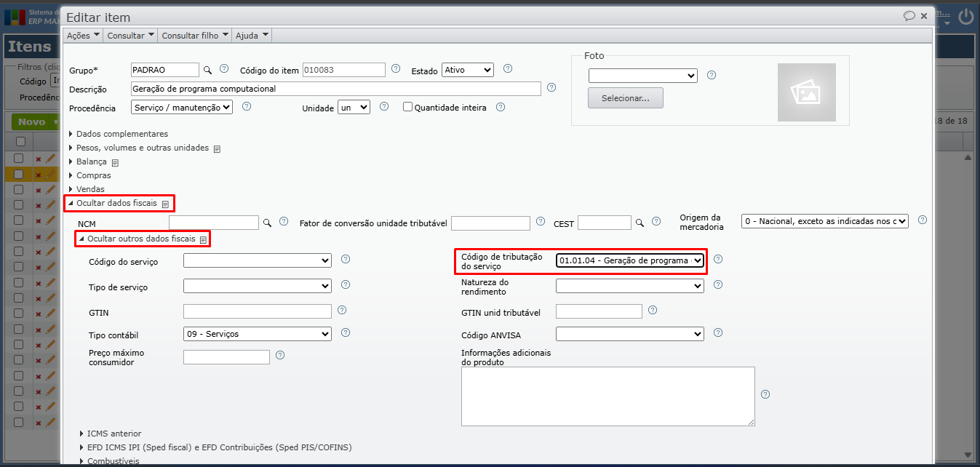
Task: Open the Consultar filho menu
Action: pos(195,35)
